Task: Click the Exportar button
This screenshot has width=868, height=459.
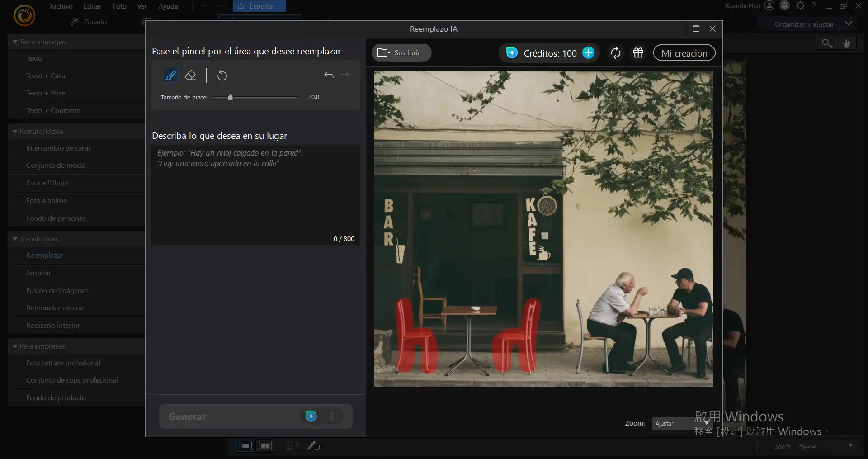Action: pos(259,6)
